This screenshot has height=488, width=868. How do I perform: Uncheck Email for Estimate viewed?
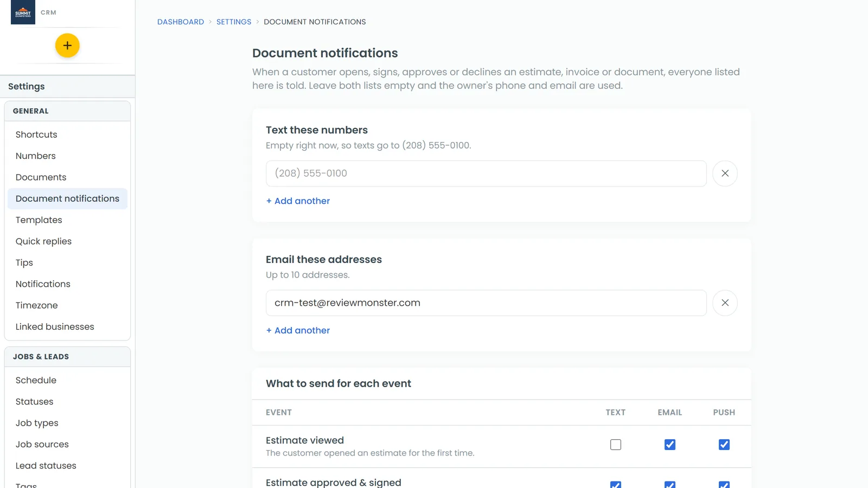[670, 445]
